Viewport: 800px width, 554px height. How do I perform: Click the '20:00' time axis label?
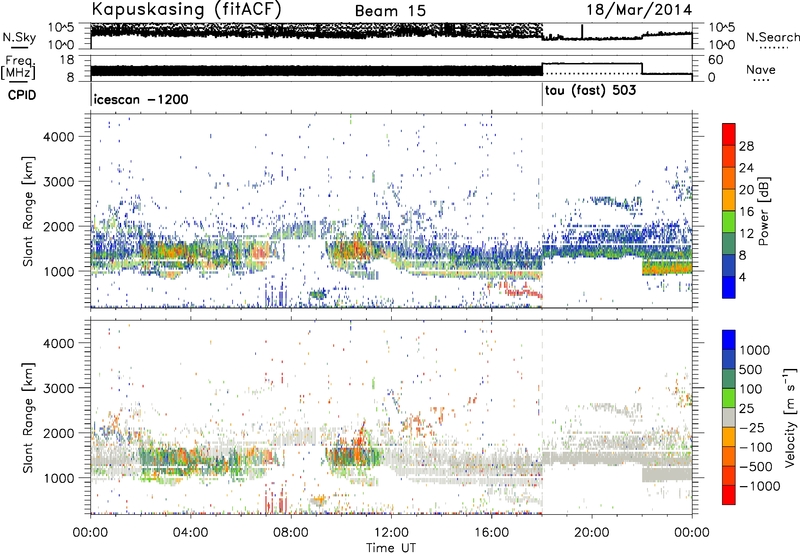click(x=592, y=533)
